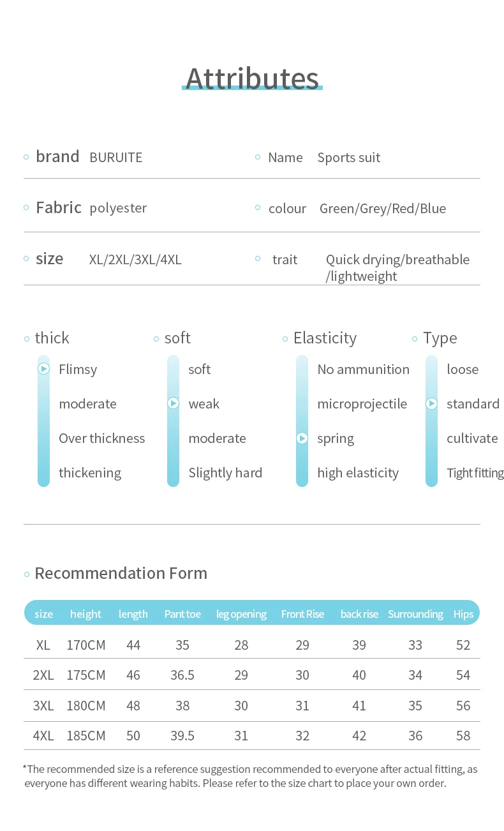Click the slider marker beside standard
The height and width of the screenshot is (831, 504).
[432, 403]
